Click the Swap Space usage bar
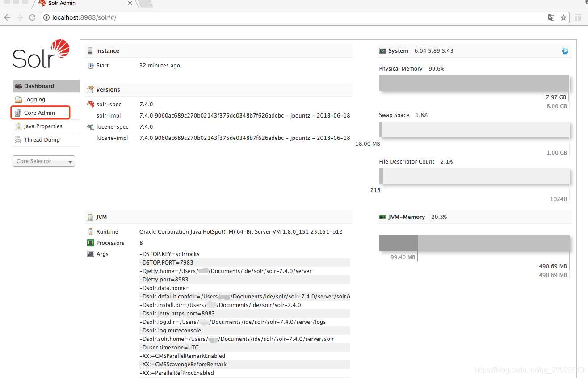Screen dimensions: 588x378 [475, 130]
